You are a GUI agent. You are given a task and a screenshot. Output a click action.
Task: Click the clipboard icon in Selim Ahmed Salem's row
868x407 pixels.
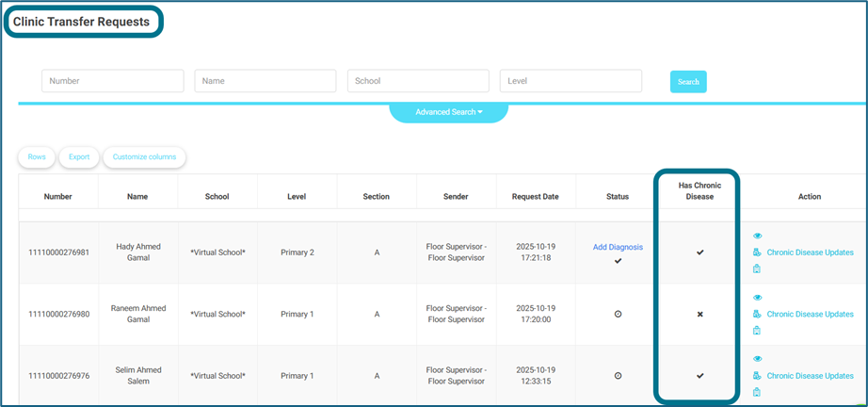pos(757,392)
